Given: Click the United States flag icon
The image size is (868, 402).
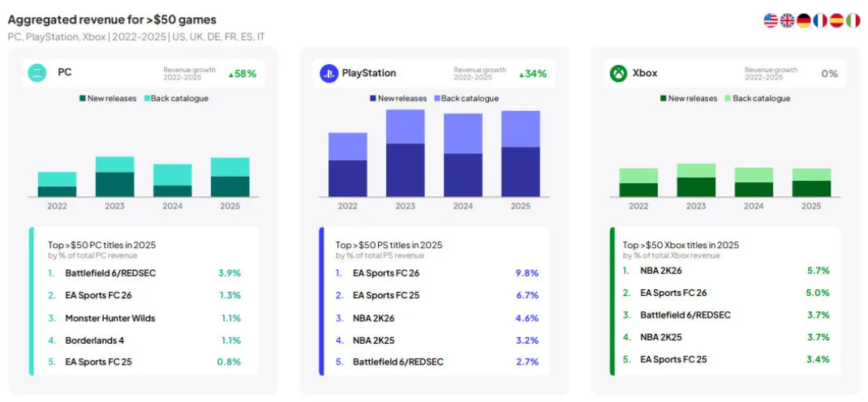Looking at the screenshot, I should point(771,21).
